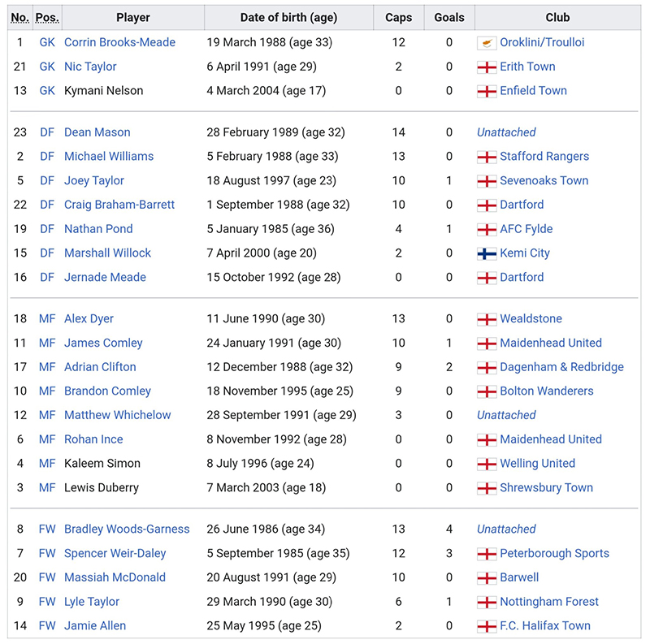This screenshot has height=644, width=650.
Task: Click the England flag beside Nottingham Forest
Action: (487, 602)
